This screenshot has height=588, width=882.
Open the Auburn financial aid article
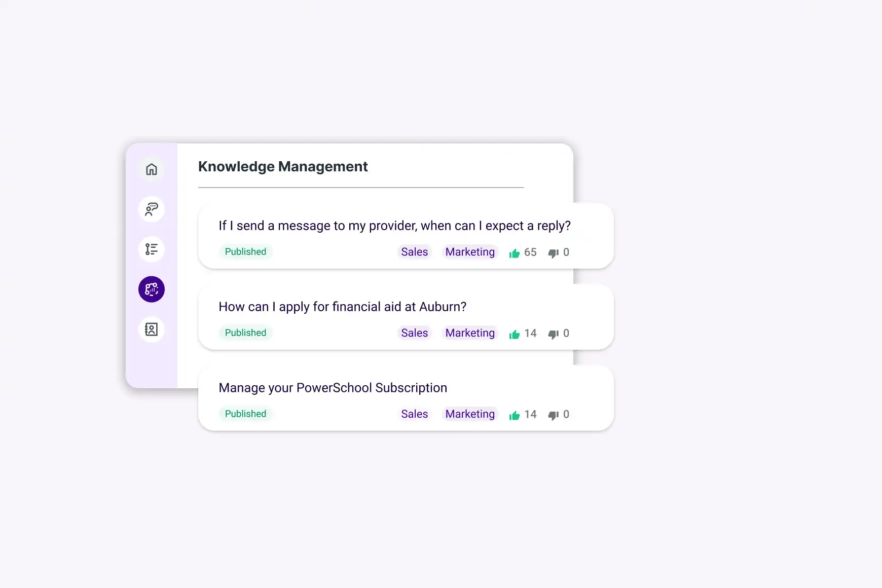tap(342, 307)
